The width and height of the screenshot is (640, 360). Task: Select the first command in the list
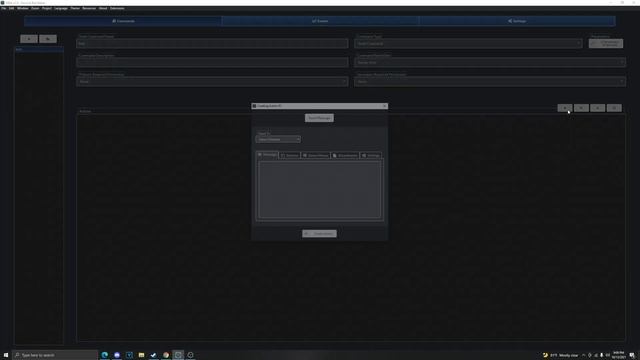pyautogui.click(x=39, y=49)
